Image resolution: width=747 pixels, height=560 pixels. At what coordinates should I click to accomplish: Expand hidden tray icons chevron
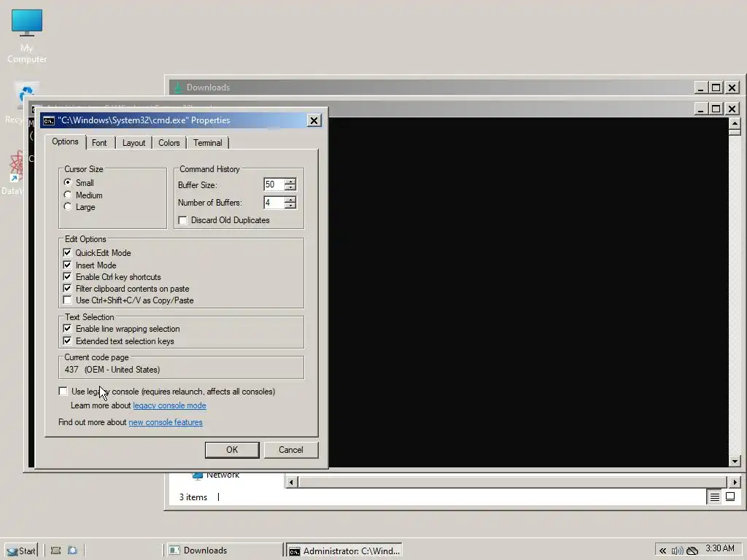point(662,551)
